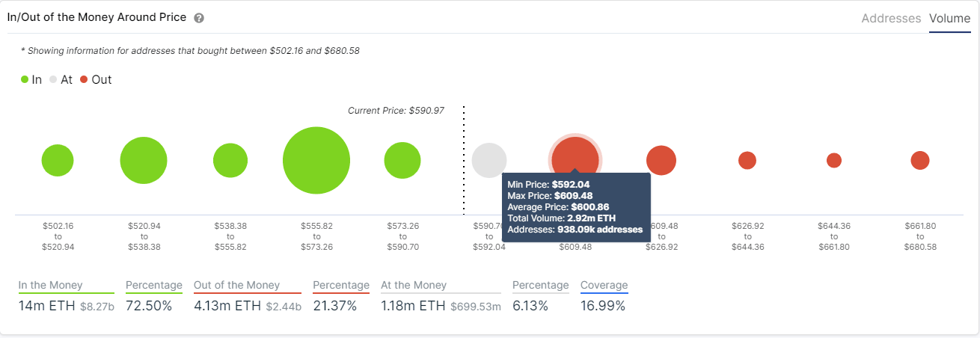Viewport: 980px width, 338px height.
Task: Click the $626.92 to $644.36 red bubble
Action: [x=747, y=161]
